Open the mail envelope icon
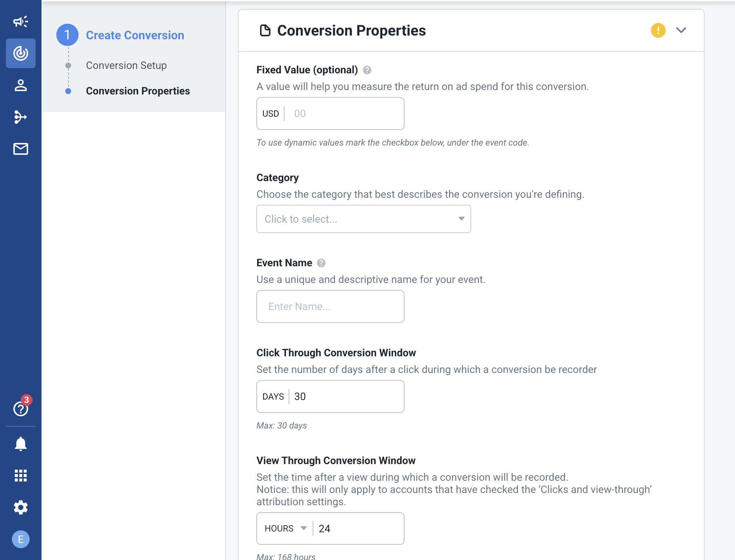Viewport: 735px width, 560px height. pos(21,149)
